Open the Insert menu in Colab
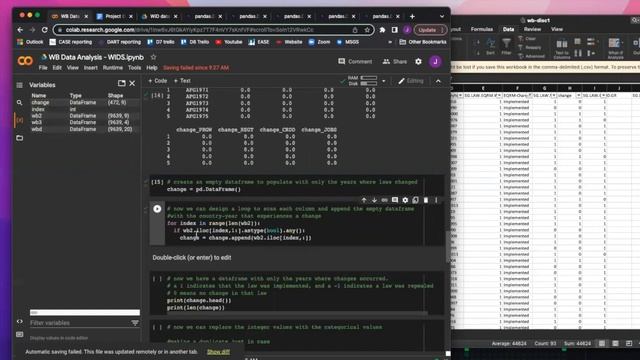This screenshot has width=640, height=360. pos(91,68)
